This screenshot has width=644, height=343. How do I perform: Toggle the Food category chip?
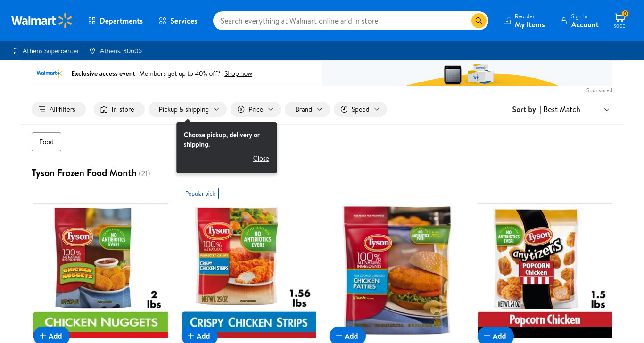pyautogui.click(x=46, y=142)
